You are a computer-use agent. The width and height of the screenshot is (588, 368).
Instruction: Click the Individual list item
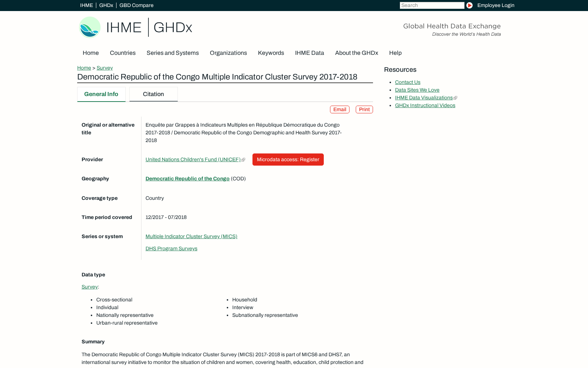click(107, 307)
